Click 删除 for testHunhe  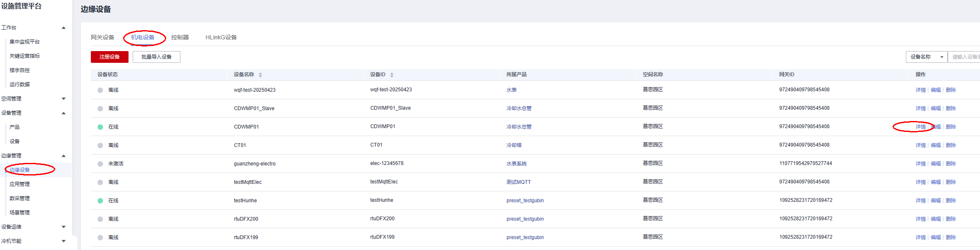tap(951, 201)
